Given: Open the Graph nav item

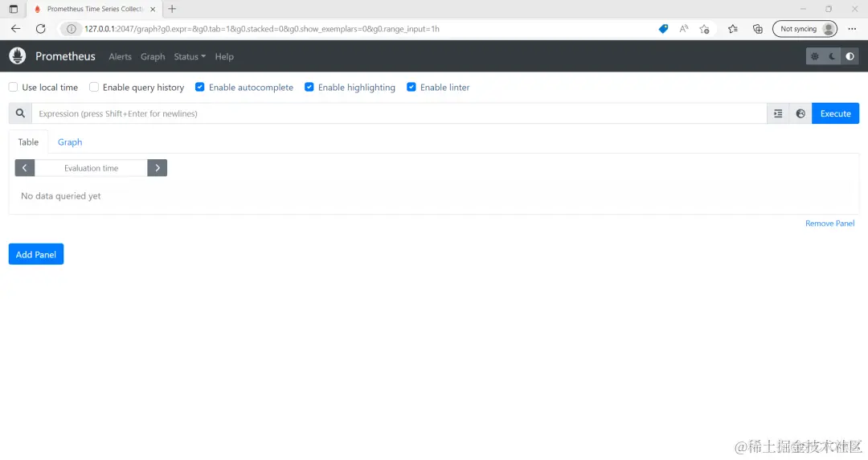Looking at the screenshot, I should pyautogui.click(x=153, y=56).
